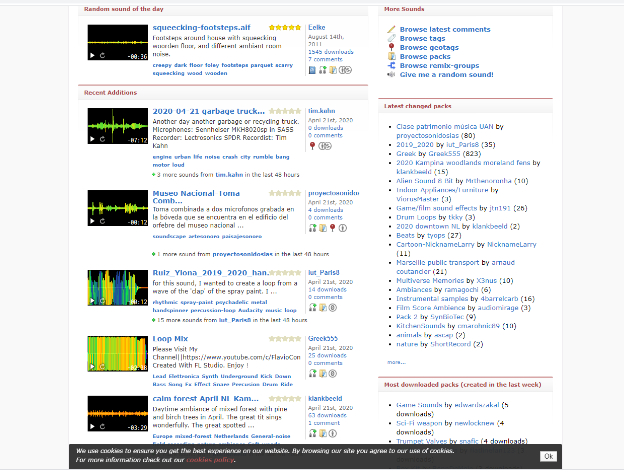Open Drum Loops pack link

pos(416,217)
